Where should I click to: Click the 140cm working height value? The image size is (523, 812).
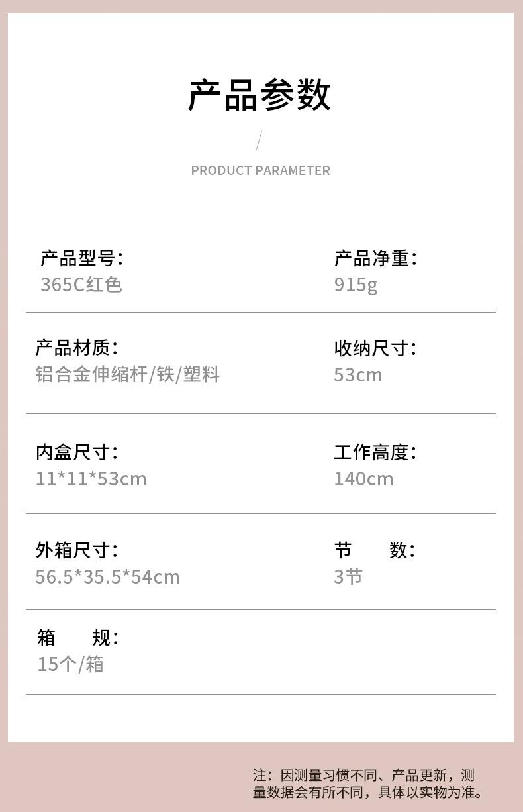point(363,478)
